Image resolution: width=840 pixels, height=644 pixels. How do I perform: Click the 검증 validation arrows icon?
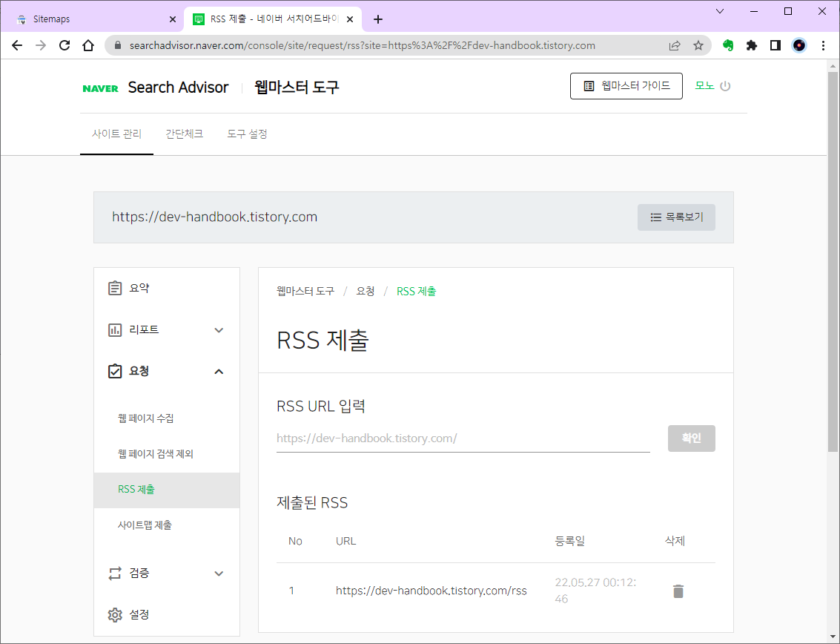click(114, 573)
